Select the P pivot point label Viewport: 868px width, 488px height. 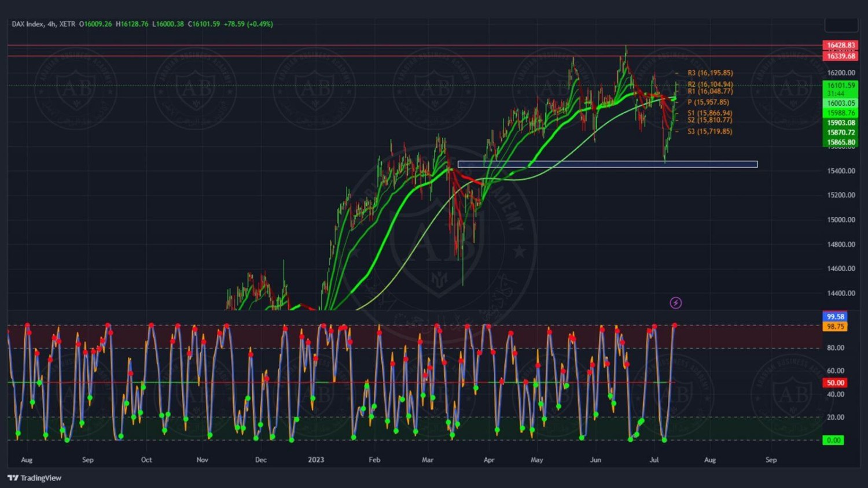click(x=708, y=102)
